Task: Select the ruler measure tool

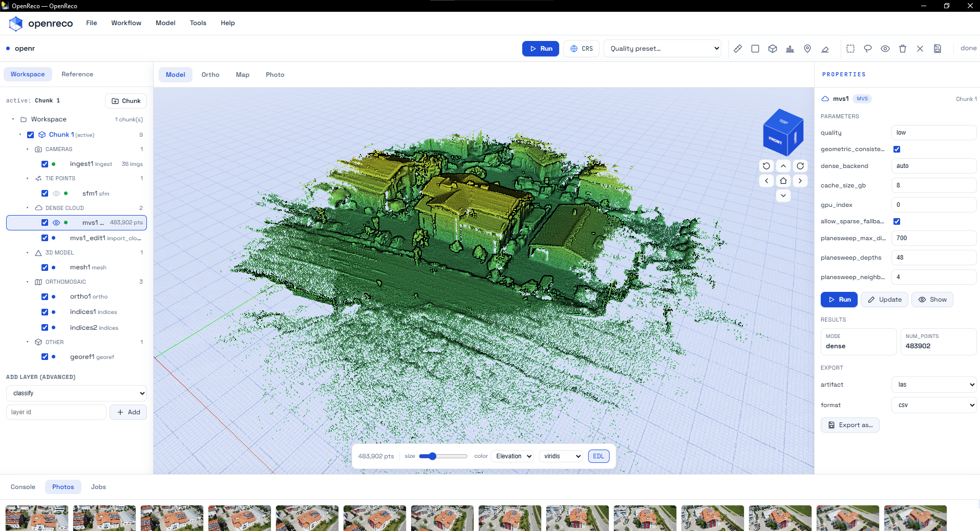Action: (x=738, y=49)
